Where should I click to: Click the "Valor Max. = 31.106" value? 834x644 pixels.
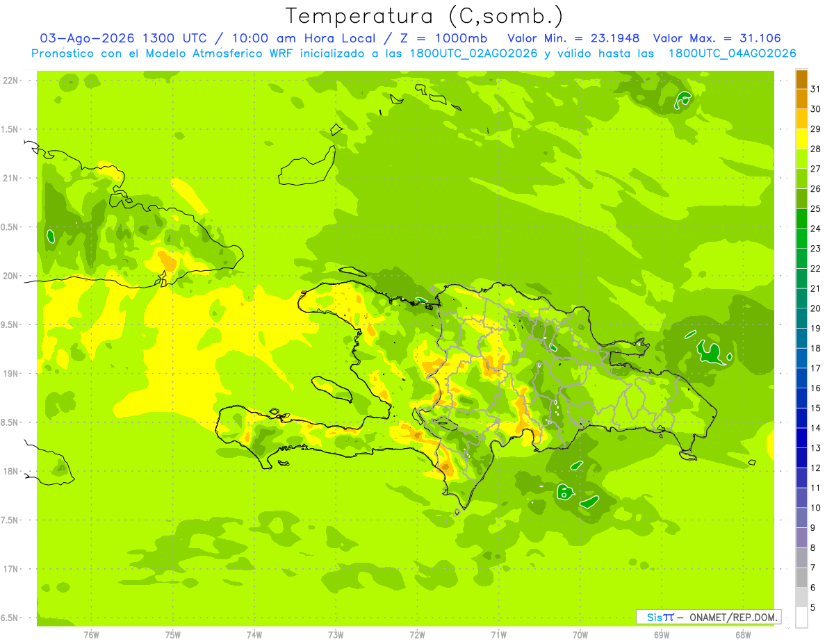click(717, 38)
